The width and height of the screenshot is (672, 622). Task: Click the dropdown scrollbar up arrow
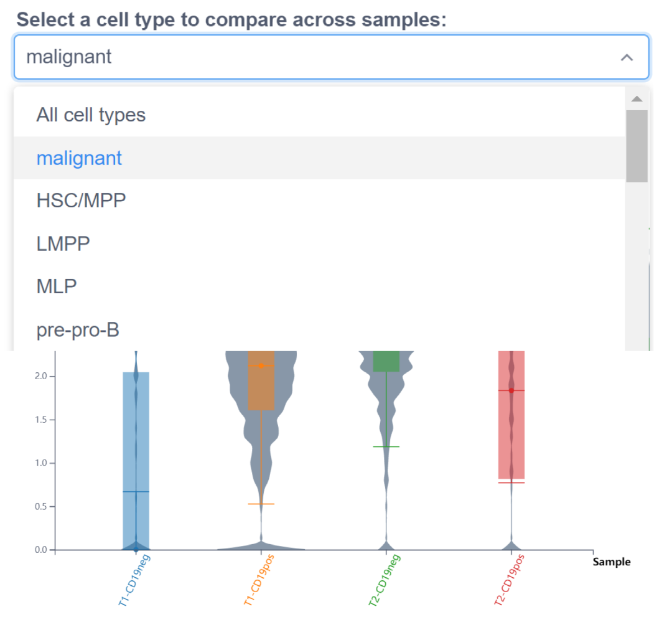coord(637,99)
